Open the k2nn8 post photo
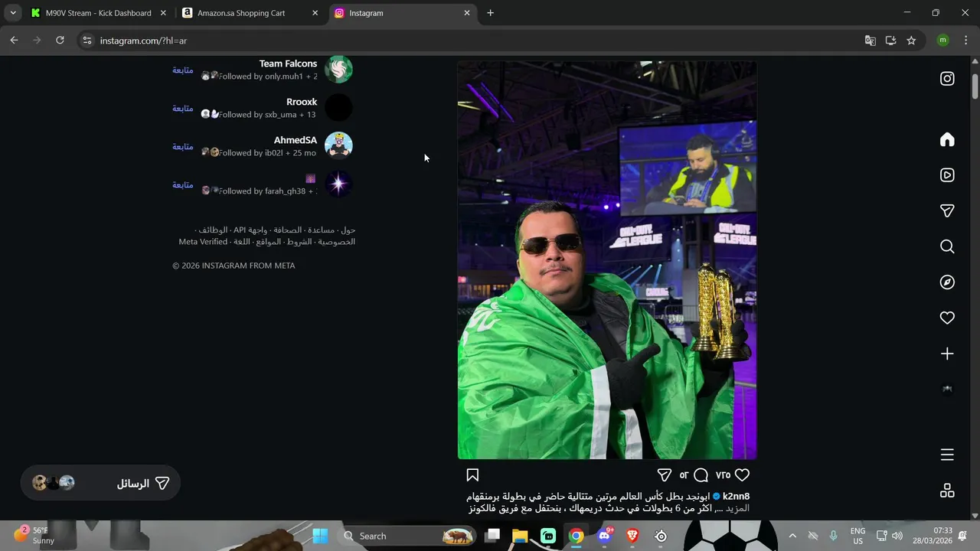This screenshot has height=551, width=980. (x=607, y=260)
